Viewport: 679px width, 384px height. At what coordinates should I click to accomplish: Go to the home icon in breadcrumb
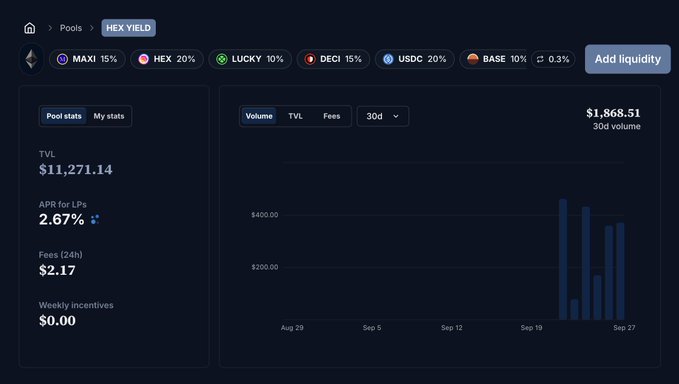coord(29,28)
